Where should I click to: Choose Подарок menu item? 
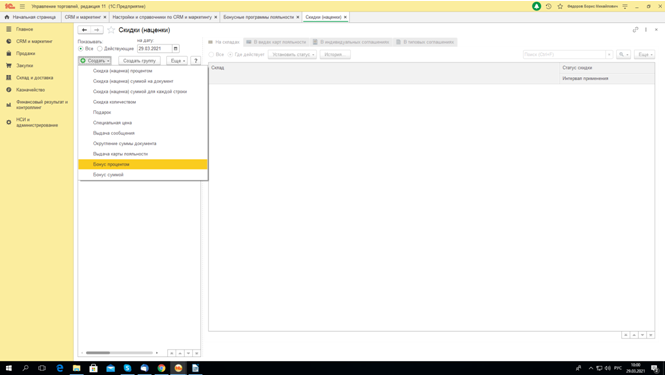pyautogui.click(x=143, y=113)
